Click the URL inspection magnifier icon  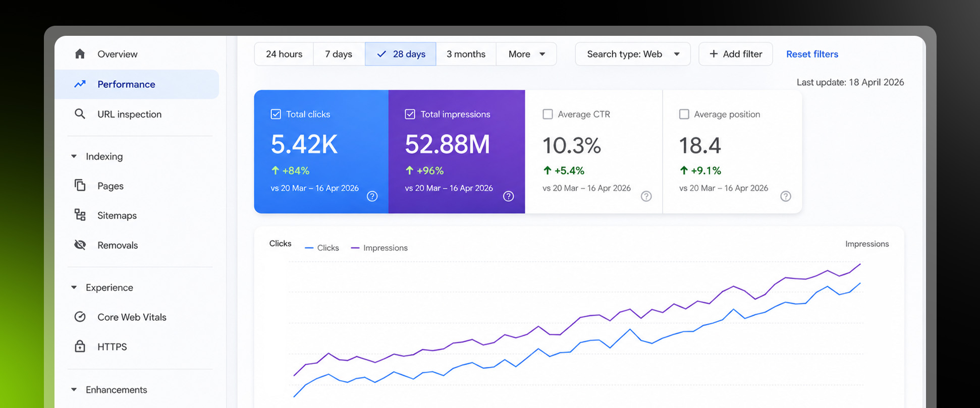[80, 114]
